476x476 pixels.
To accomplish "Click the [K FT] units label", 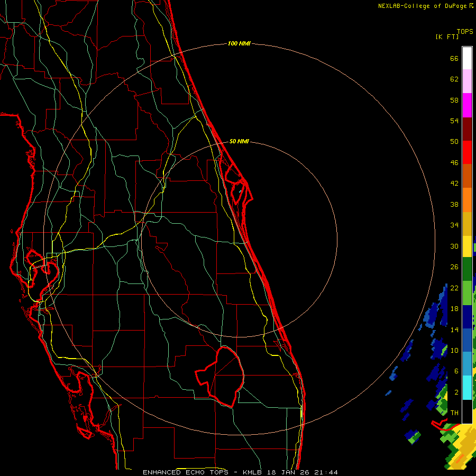I will click(447, 37).
